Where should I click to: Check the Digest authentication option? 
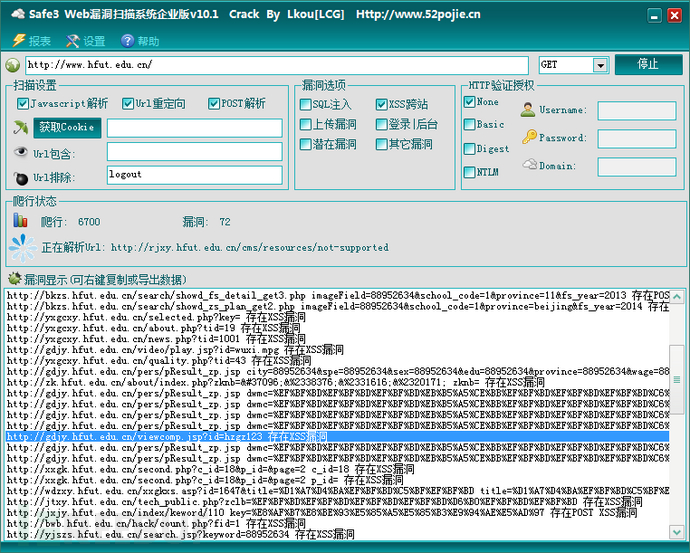(470, 149)
